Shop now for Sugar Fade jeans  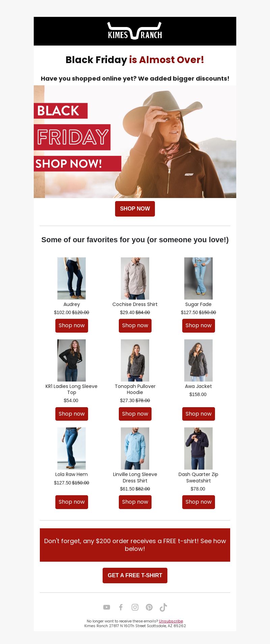tap(198, 326)
